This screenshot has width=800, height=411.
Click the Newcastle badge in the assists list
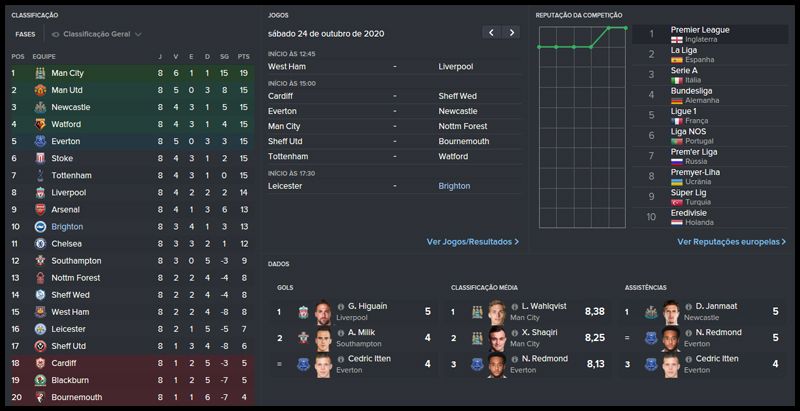click(x=650, y=312)
